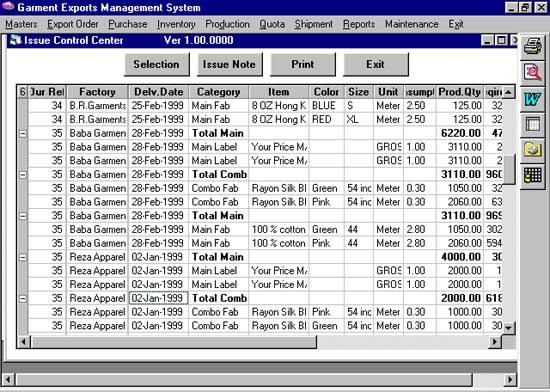Click the Selection button
The image size is (550, 392).
pyautogui.click(x=157, y=65)
